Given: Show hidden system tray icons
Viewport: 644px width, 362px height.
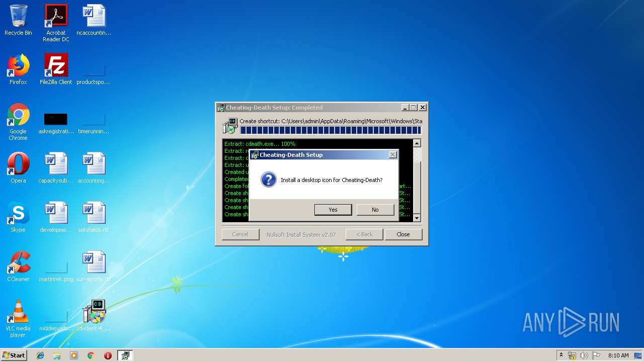Looking at the screenshot, I should click(x=561, y=355).
